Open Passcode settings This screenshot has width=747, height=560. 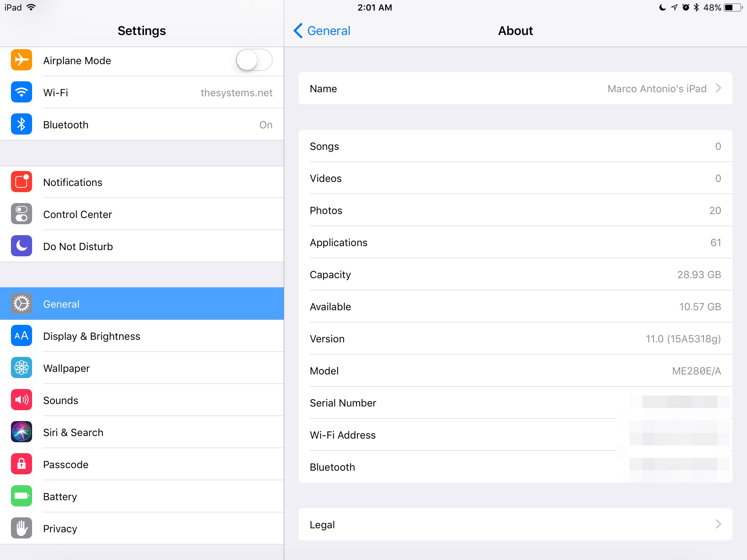click(142, 464)
